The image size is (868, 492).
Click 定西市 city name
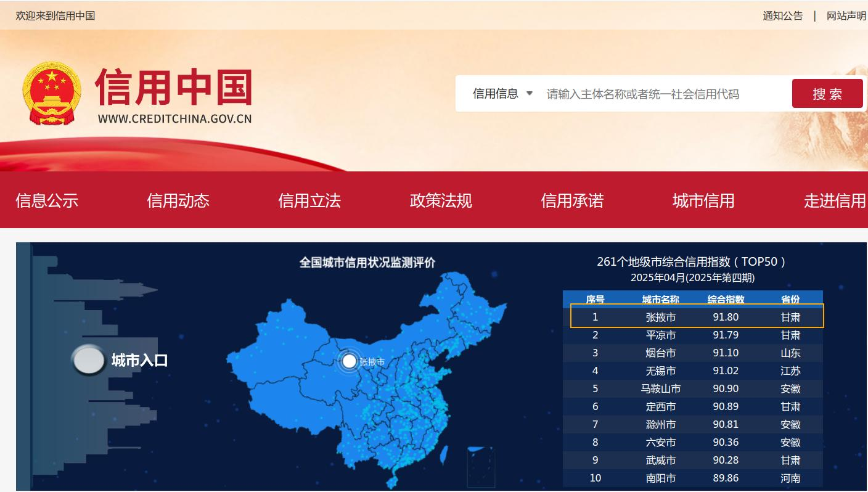click(x=661, y=406)
